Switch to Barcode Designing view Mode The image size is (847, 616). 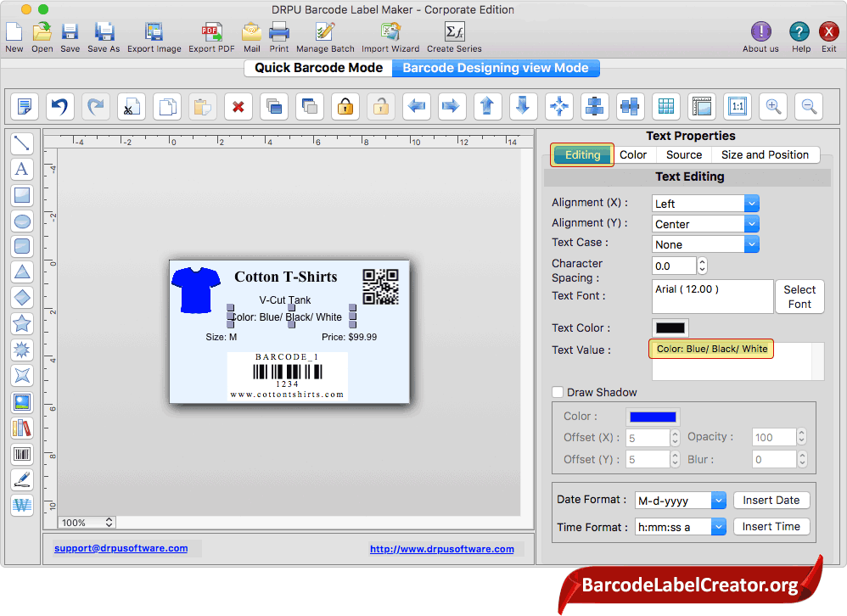tap(496, 68)
